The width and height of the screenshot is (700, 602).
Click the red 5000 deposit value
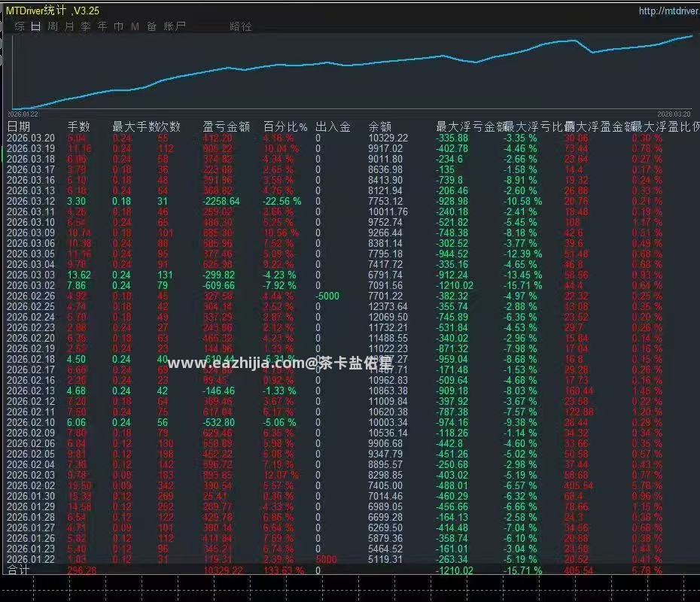point(326,559)
